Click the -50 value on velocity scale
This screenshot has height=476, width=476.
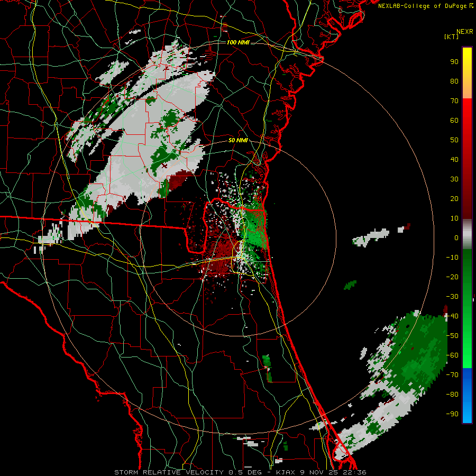pyautogui.click(x=452, y=336)
